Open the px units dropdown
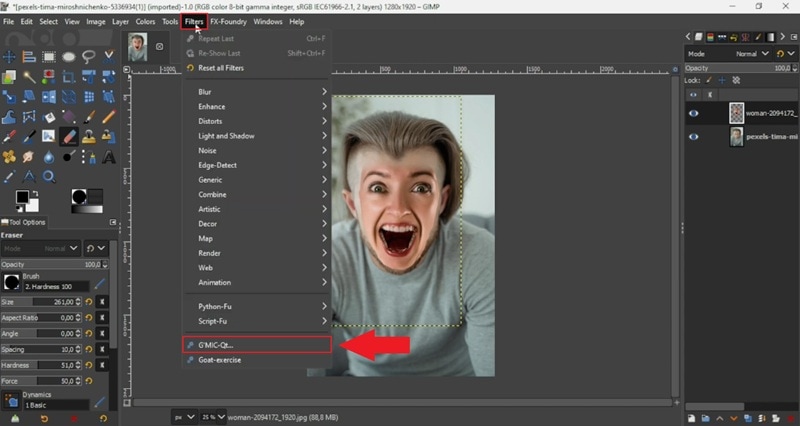The height and width of the screenshot is (426, 800). click(x=184, y=417)
